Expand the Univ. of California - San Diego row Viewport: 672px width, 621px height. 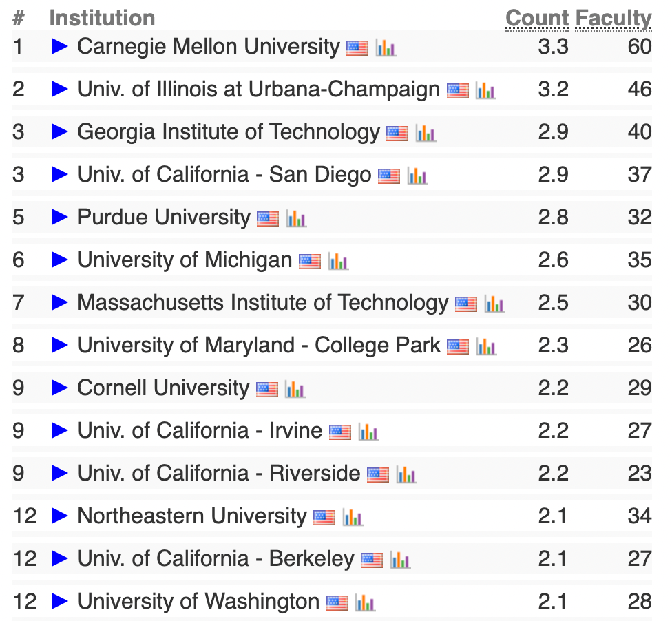[x=60, y=174]
